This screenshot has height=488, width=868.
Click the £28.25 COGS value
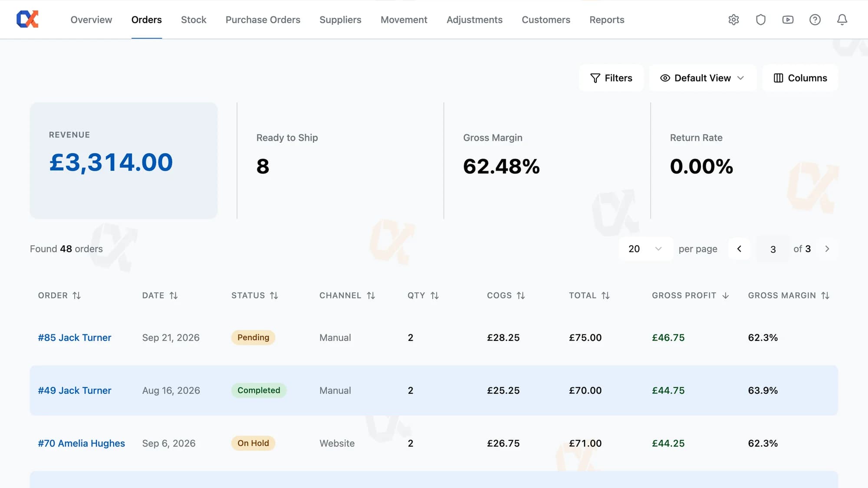[503, 337]
